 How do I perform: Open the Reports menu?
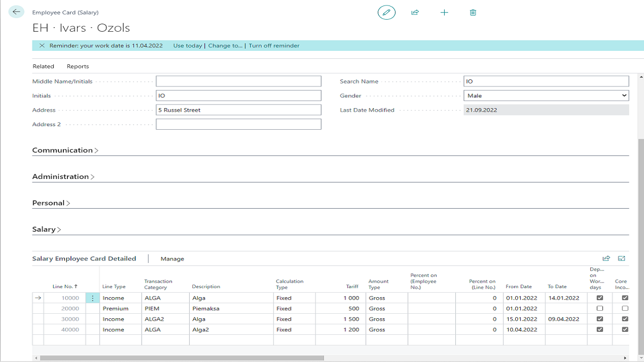(x=77, y=66)
